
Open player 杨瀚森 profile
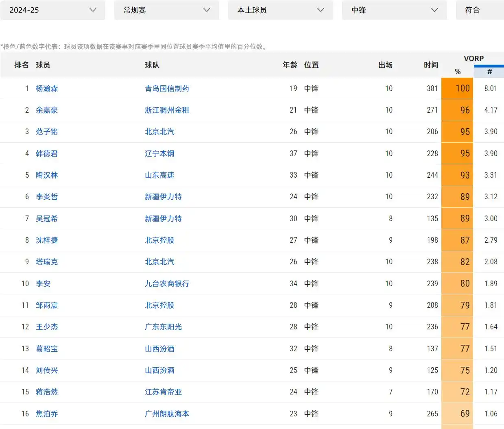coord(47,89)
